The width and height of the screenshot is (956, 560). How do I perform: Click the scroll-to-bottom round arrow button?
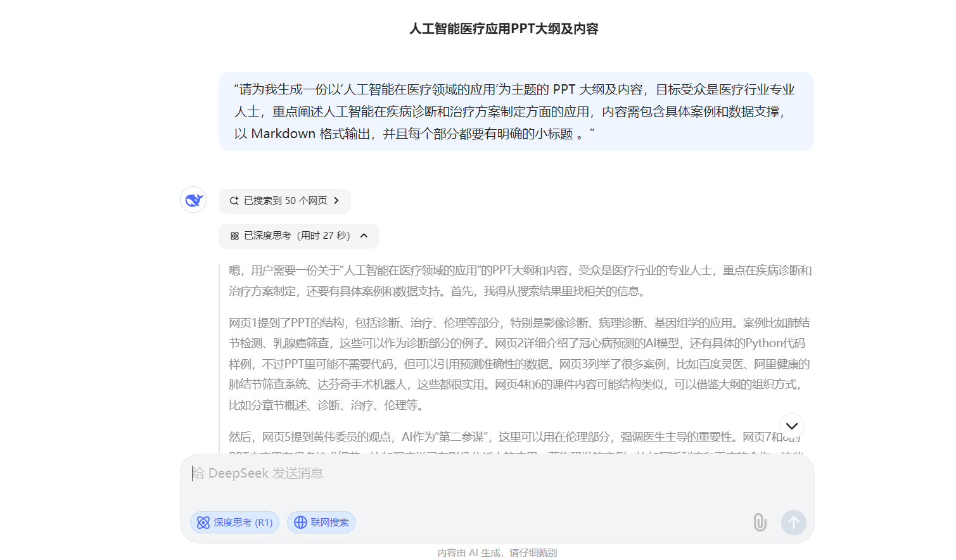[791, 426]
